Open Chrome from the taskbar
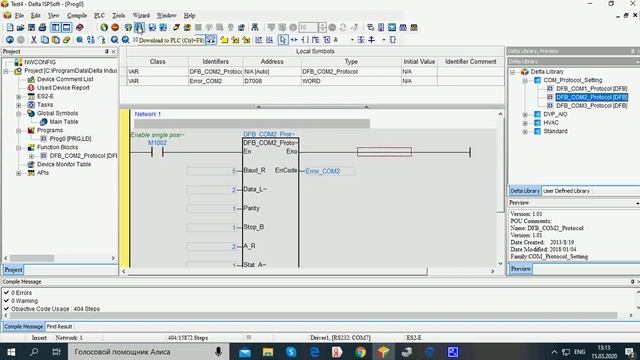This screenshot has width=640, height=360. [360, 351]
